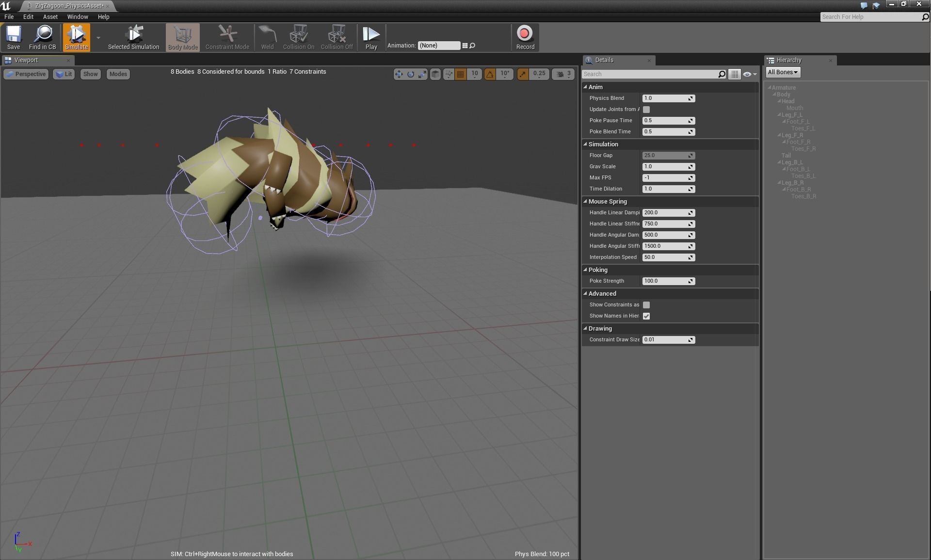
Task: Open the Simulate options dropdown arrow
Action: [98, 37]
